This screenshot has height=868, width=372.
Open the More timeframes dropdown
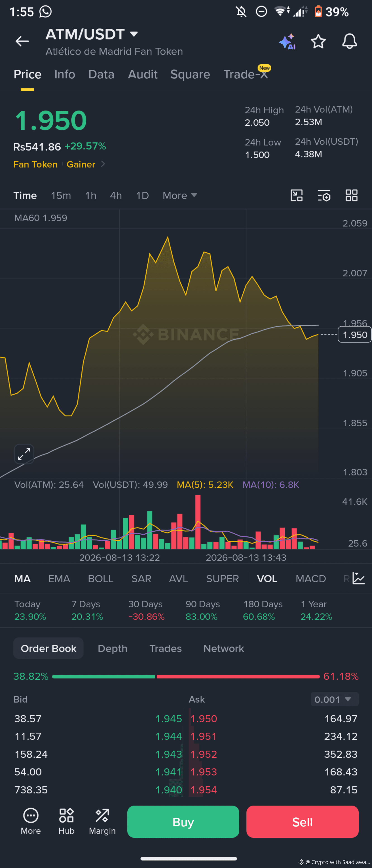[180, 196]
